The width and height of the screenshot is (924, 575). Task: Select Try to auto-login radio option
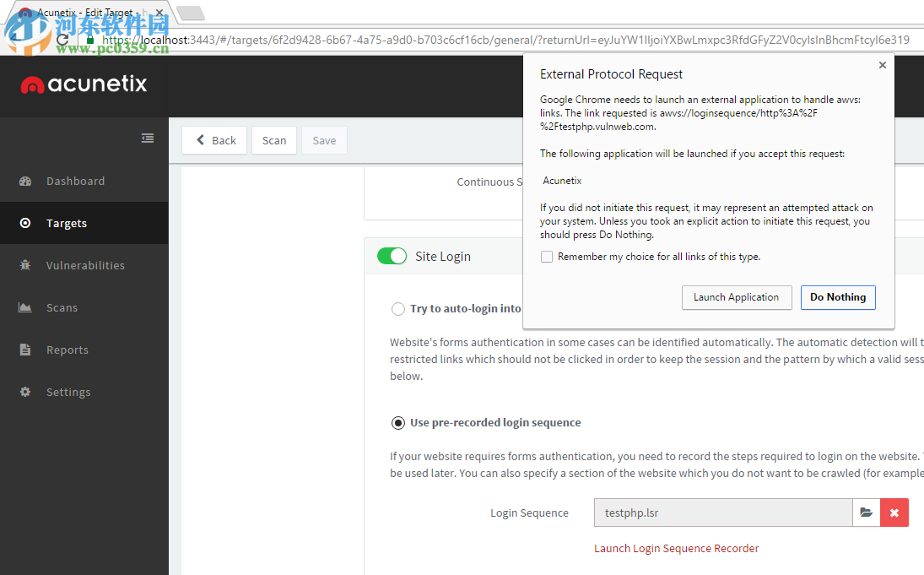[398, 308]
